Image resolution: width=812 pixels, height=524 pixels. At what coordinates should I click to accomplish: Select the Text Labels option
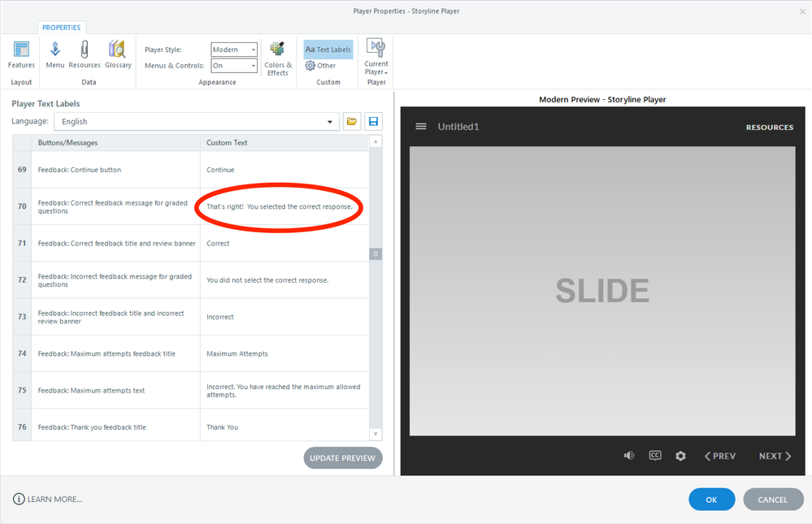click(x=328, y=50)
